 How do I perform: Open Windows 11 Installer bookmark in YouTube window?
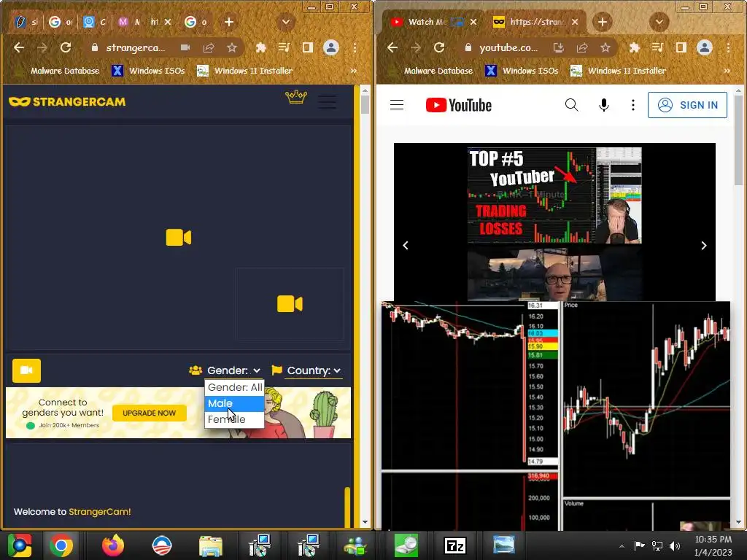[618, 71]
